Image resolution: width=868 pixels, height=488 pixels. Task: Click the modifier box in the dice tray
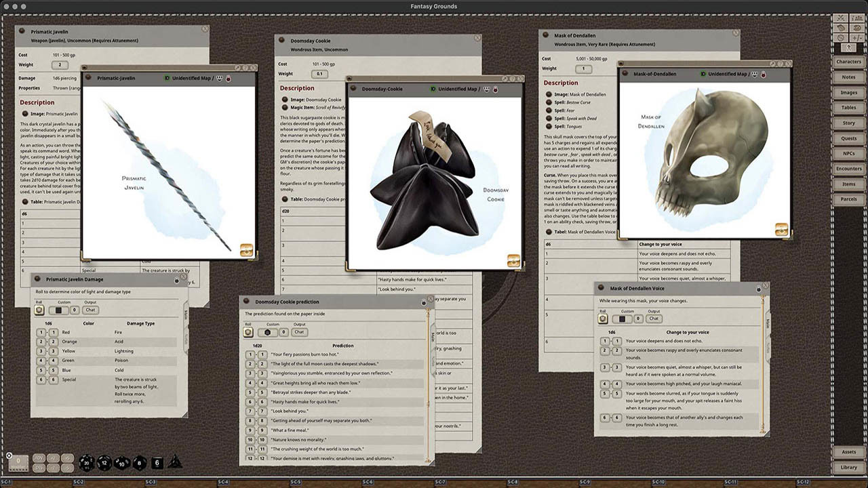coord(18,462)
